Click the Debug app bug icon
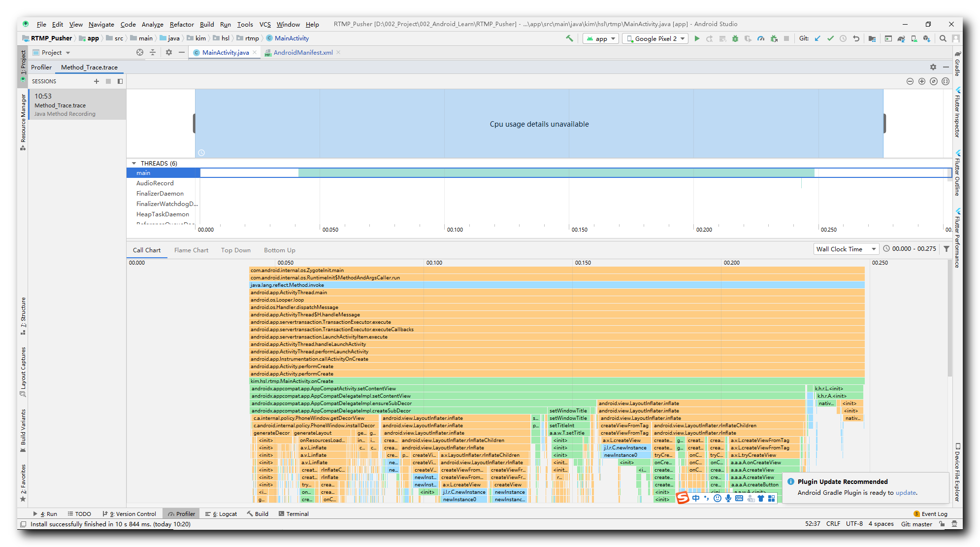Image resolution: width=980 pixels, height=547 pixels. coord(735,38)
